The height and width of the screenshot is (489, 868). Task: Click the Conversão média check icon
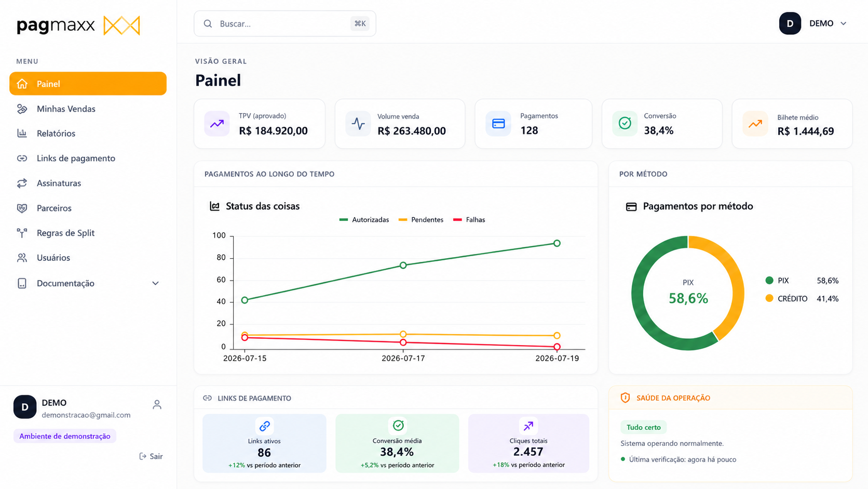tap(398, 426)
